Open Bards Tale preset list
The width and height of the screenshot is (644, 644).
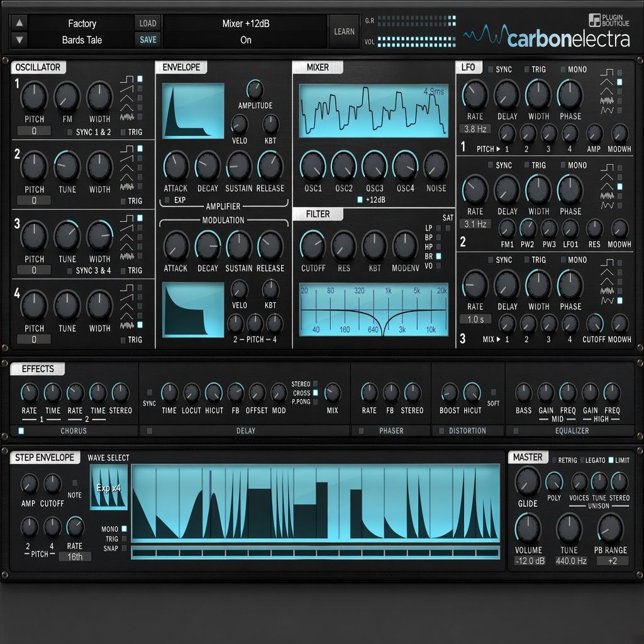(82, 40)
